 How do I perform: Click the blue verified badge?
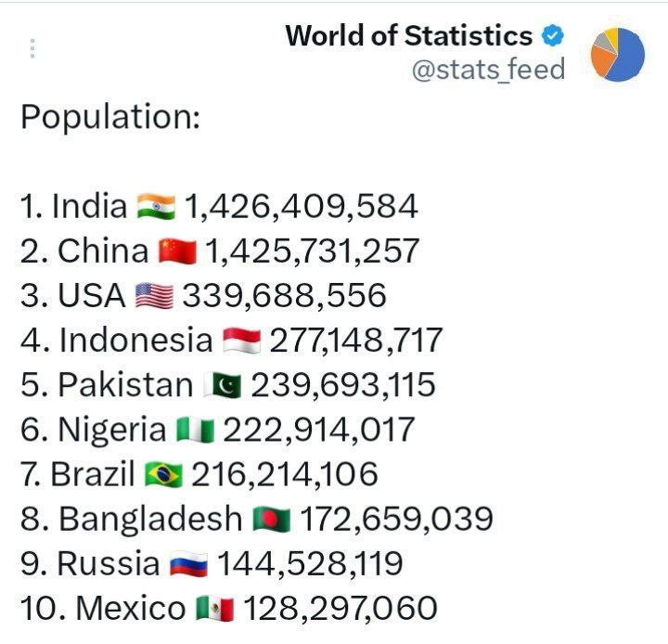pos(553,36)
